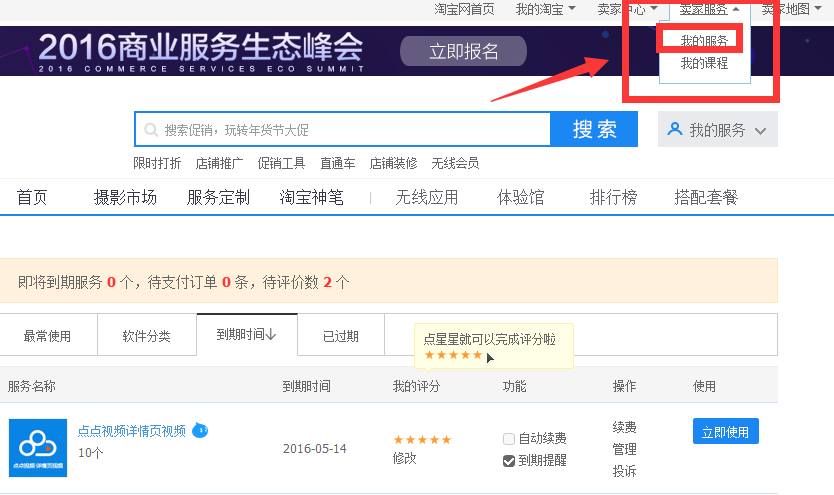The height and width of the screenshot is (495, 834).
Task: Open 摄影市场 navigation tab
Action: coord(125,197)
